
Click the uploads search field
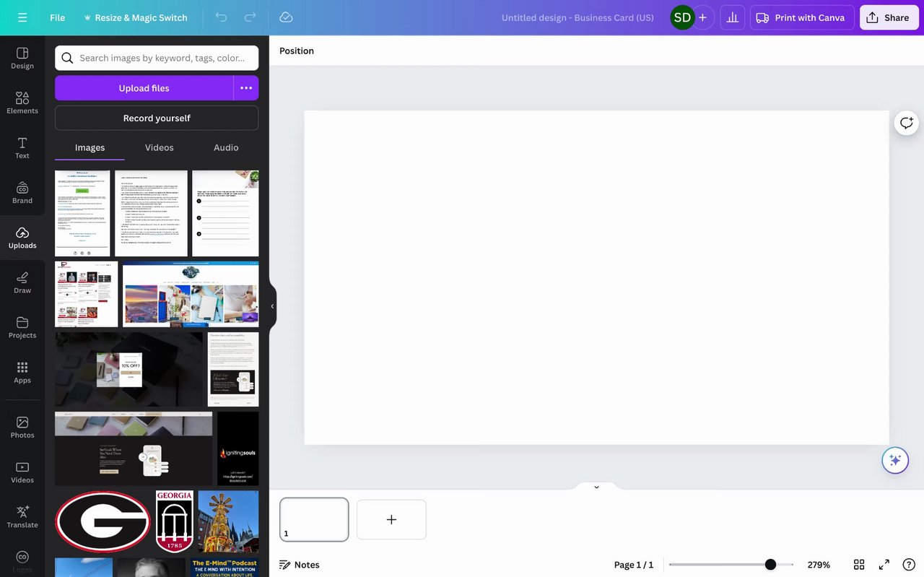click(x=157, y=58)
